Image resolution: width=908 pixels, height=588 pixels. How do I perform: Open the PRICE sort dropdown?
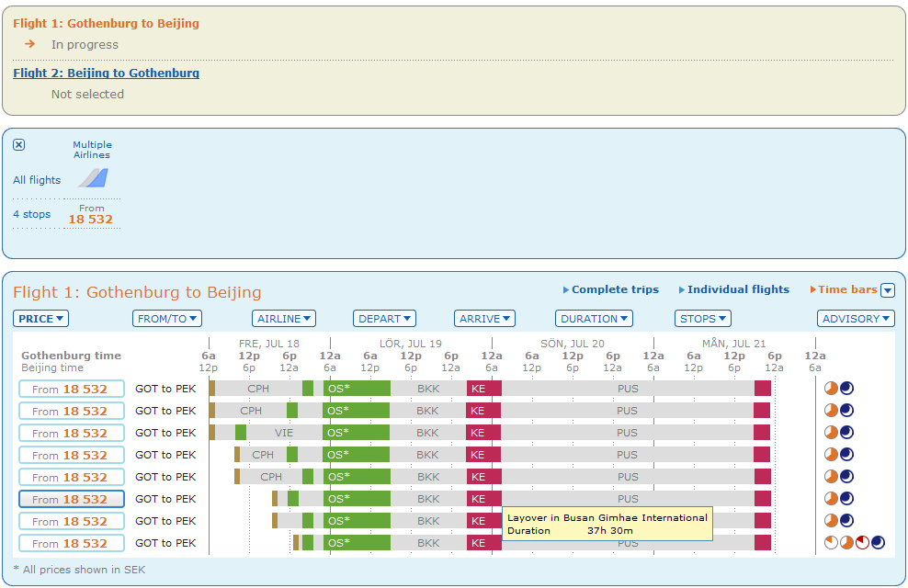[x=41, y=319]
